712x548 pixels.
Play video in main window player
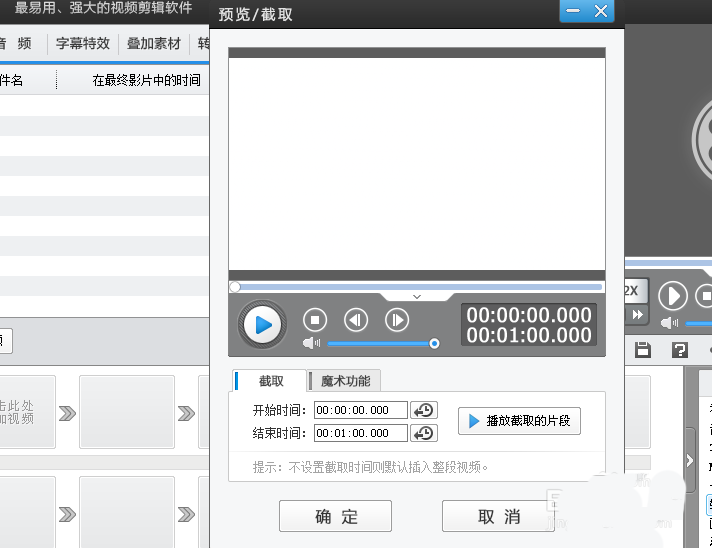672,296
